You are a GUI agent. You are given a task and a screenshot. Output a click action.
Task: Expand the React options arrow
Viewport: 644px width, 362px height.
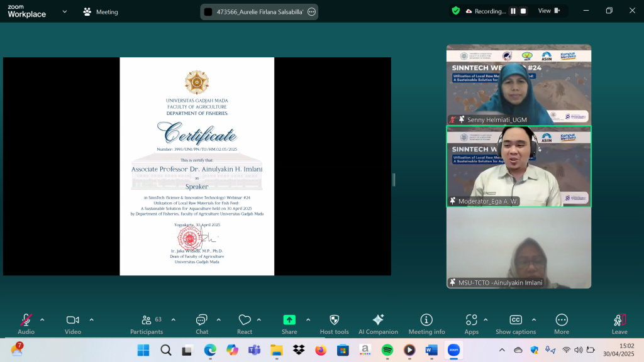click(x=259, y=320)
